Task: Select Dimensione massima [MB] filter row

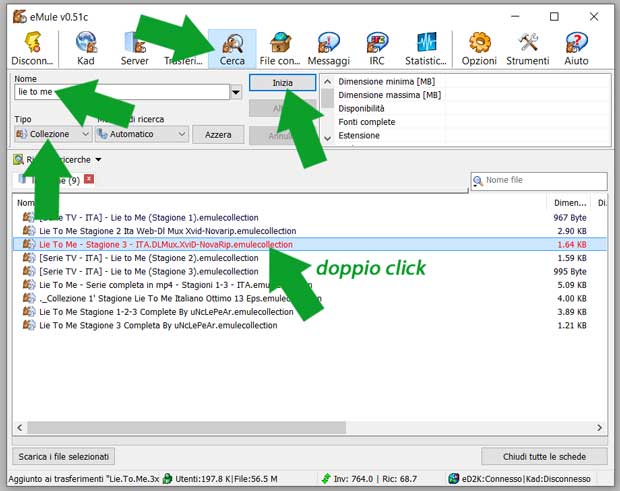Action: pos(472,95)
